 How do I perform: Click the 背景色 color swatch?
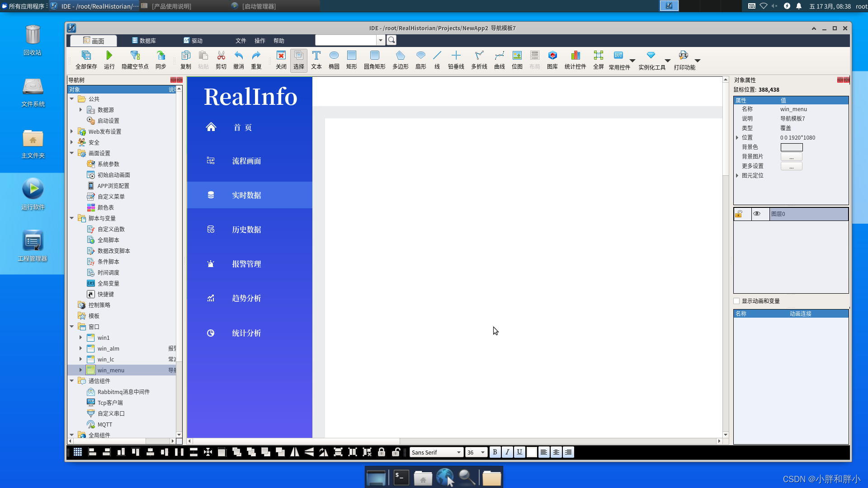pyautogui.click(x=791, y=147)
